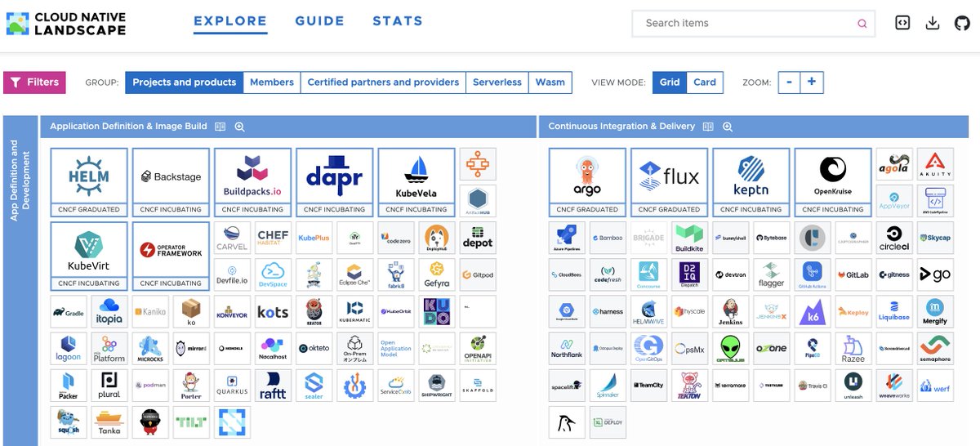Open the Filters panel
This screenshot has width=980, height=446.
34,83
